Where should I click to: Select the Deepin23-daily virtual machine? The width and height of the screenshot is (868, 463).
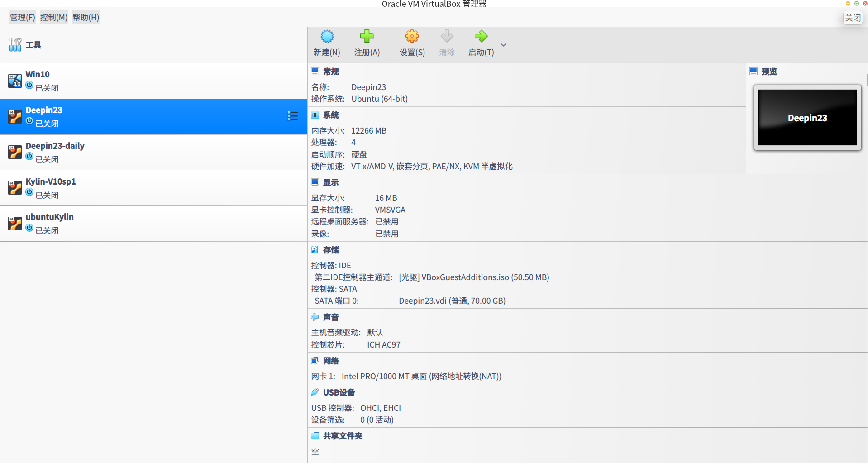[55, 146]
